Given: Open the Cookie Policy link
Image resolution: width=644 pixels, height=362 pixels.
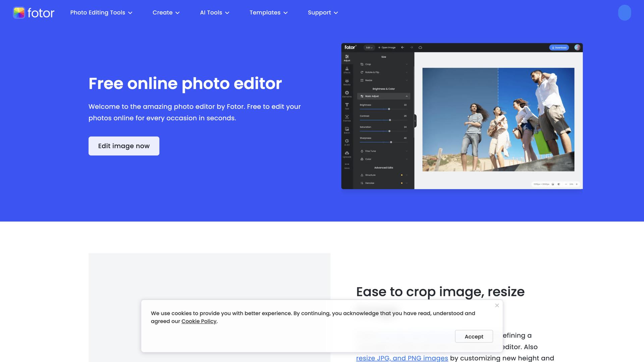Looking at the screenshot, I should [x=199, y=321].
